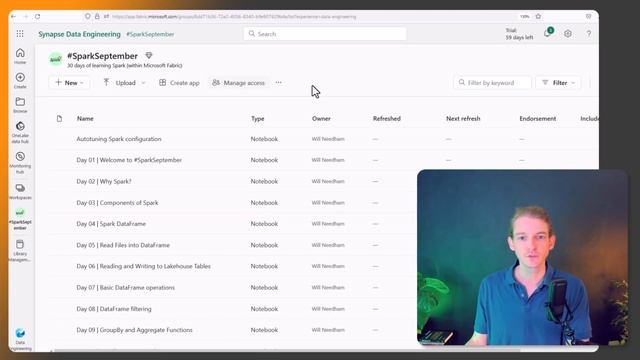Click #SparkSeptember breadcrumb in header

point(150,34)
